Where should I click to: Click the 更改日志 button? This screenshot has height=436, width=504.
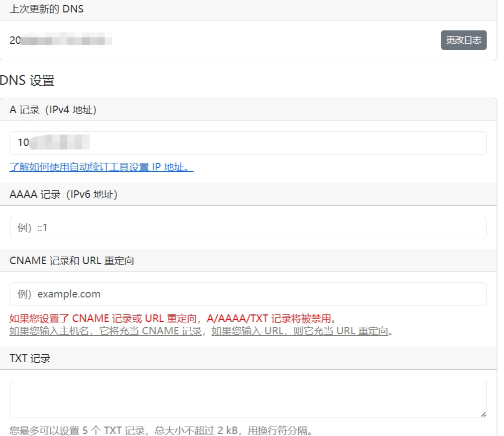click(463, 40)
